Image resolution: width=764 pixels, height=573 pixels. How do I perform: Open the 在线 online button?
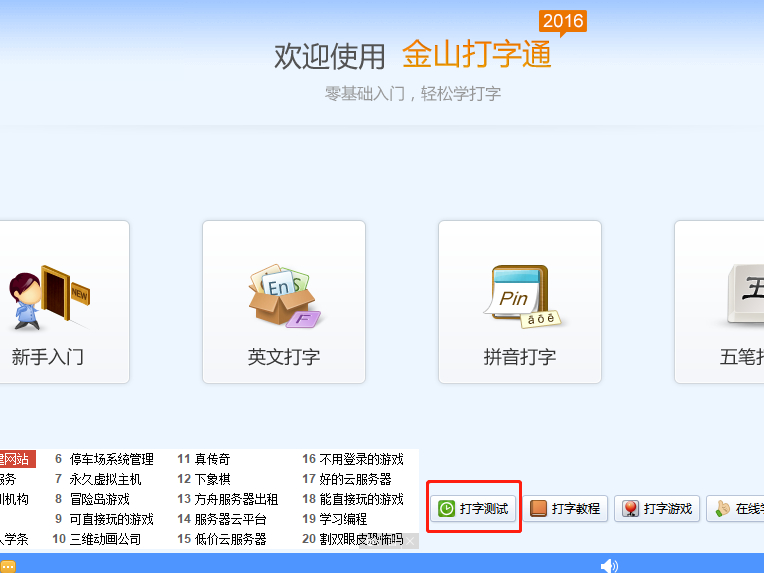(735, 509)
